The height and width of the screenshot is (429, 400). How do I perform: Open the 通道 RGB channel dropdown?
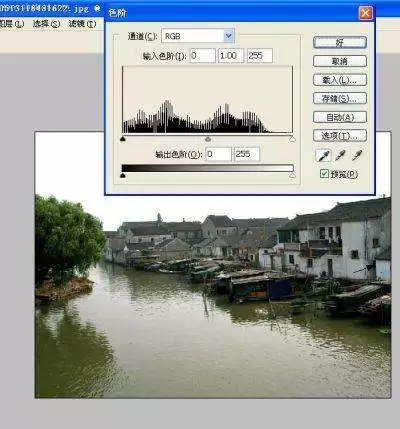(x=198, y=36)
